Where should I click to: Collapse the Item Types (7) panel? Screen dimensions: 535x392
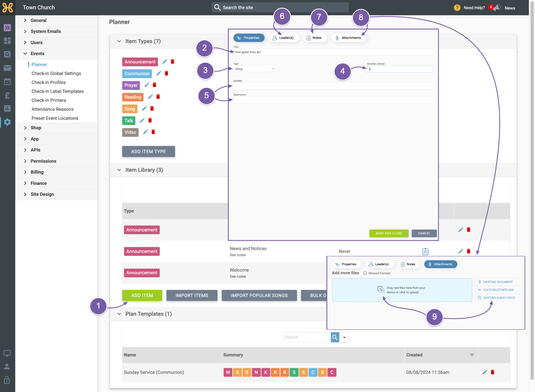(119, 41)
